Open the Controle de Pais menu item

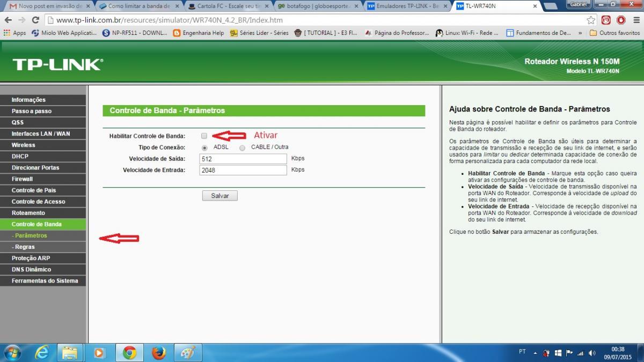point(43,190)
